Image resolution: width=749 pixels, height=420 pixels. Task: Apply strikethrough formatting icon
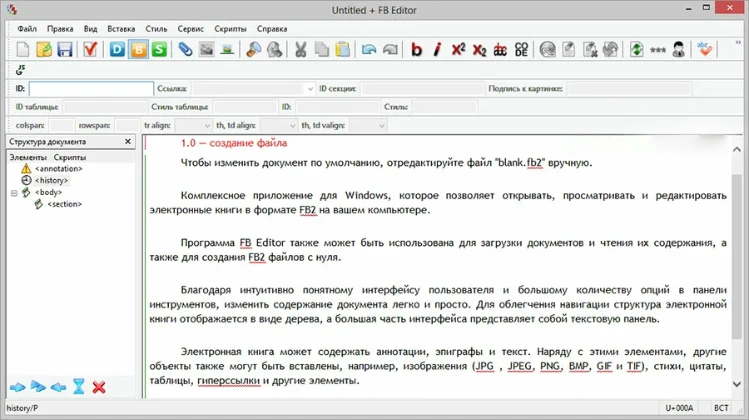[x=500, y=49]
